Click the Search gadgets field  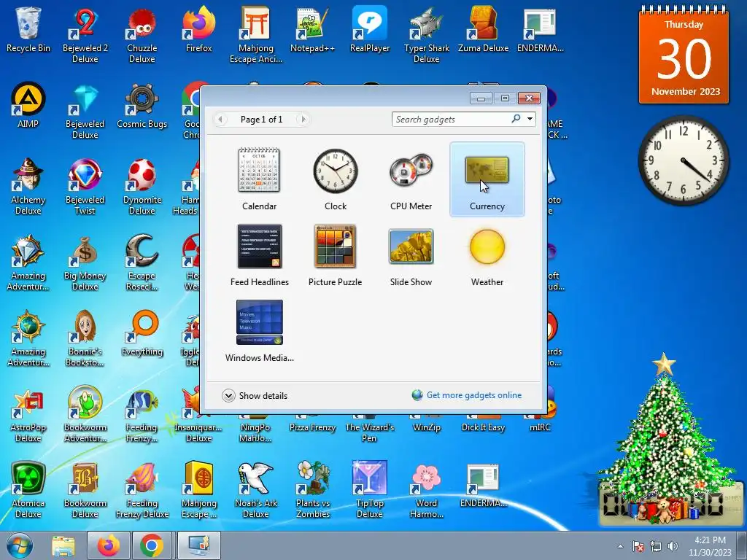point(450,120)
